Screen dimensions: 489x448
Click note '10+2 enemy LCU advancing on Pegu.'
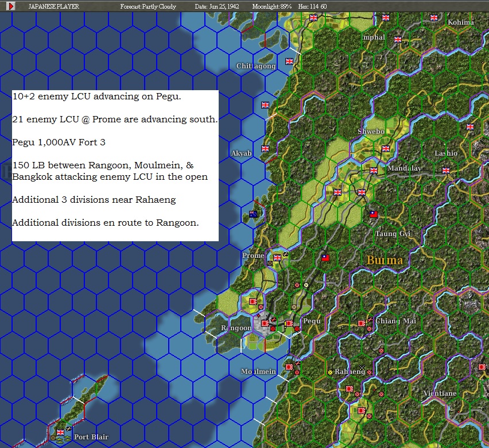pos(96,96)
